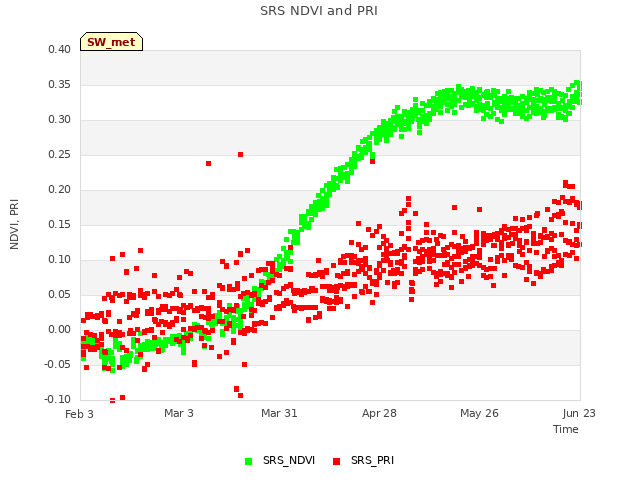Click the 0.00 y-axis tick label
640x480 pixels.
pos(59,329)
